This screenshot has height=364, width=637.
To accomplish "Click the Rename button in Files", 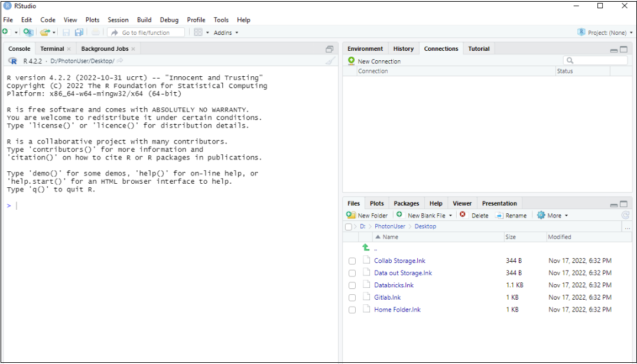I will click(x=511, y=215).
